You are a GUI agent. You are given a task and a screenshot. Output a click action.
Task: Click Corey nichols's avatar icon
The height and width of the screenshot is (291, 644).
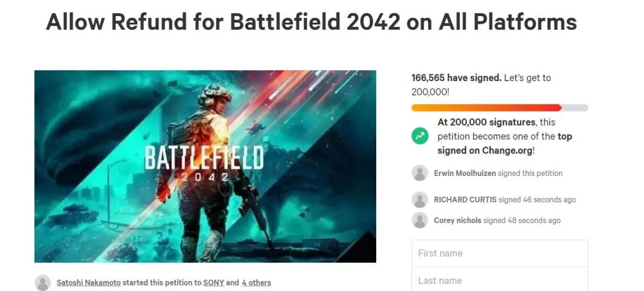(420, 220)
